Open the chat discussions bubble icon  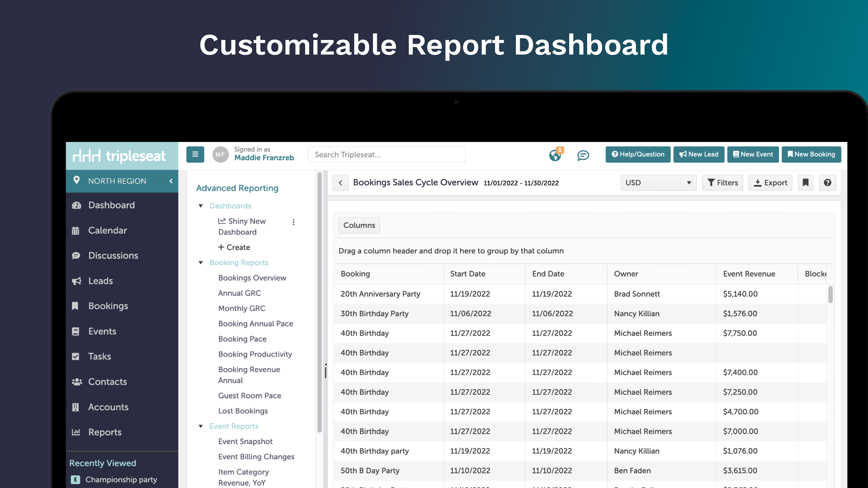(x=583, y=155)
